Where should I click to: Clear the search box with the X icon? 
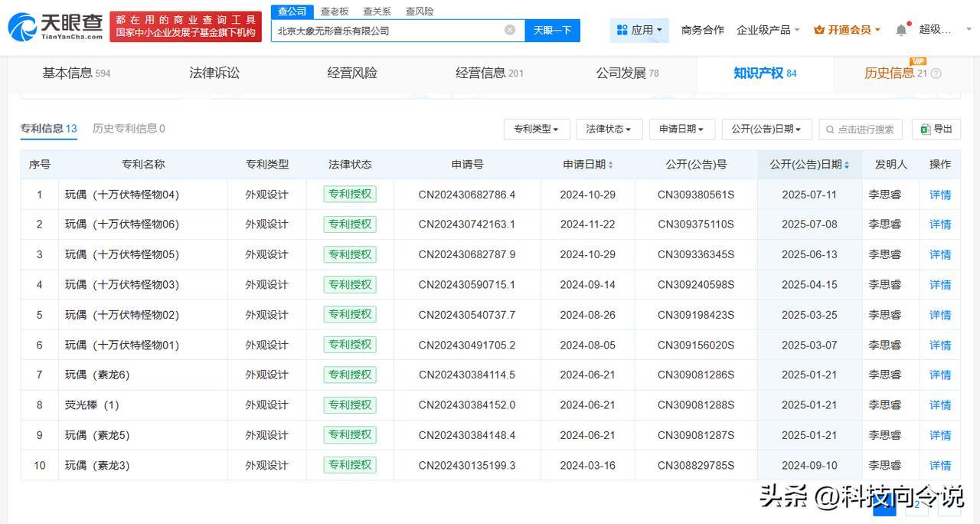tap(510, 30)
